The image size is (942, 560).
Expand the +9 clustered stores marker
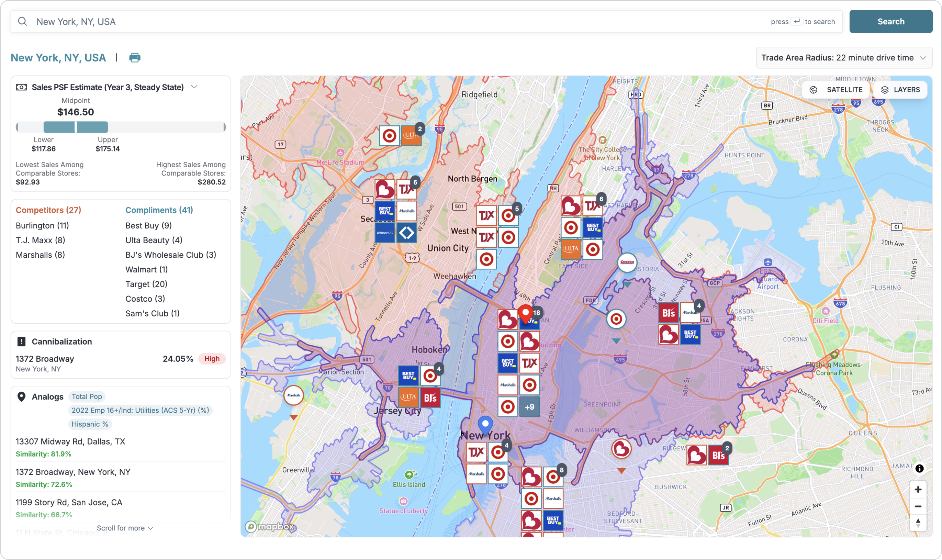click(x=529, y=407)
